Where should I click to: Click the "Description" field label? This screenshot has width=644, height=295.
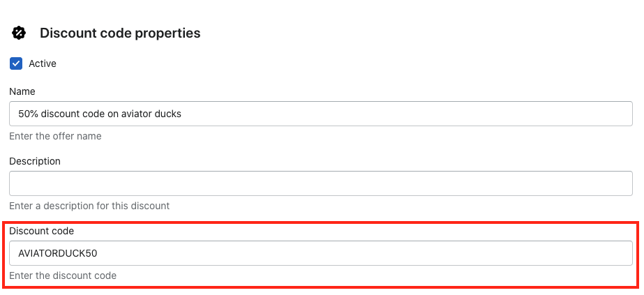[x=35, y=161]
